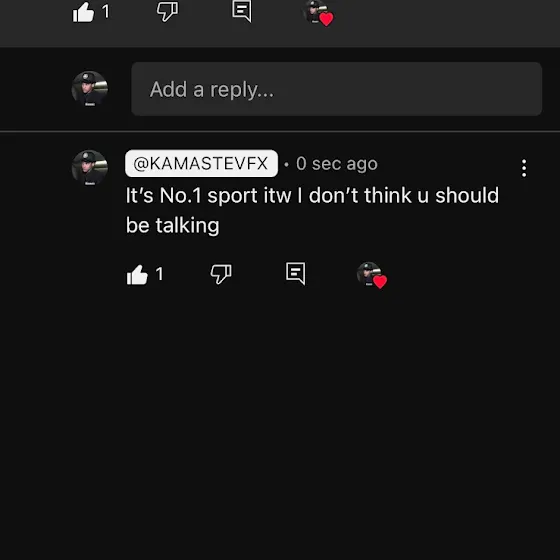This screenshot has width=560, height=560.
Task: Toggle creator heart on top comment
Action: tap(318, 14)
